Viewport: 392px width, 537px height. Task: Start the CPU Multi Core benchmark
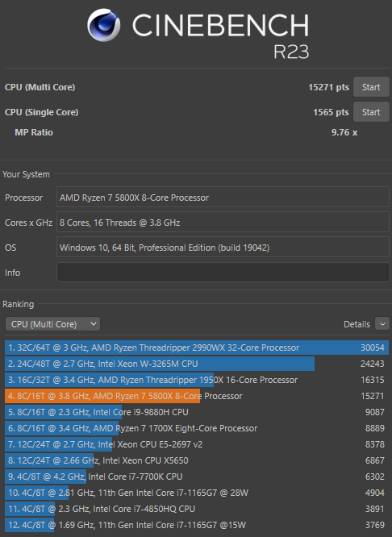click(371, 87)
